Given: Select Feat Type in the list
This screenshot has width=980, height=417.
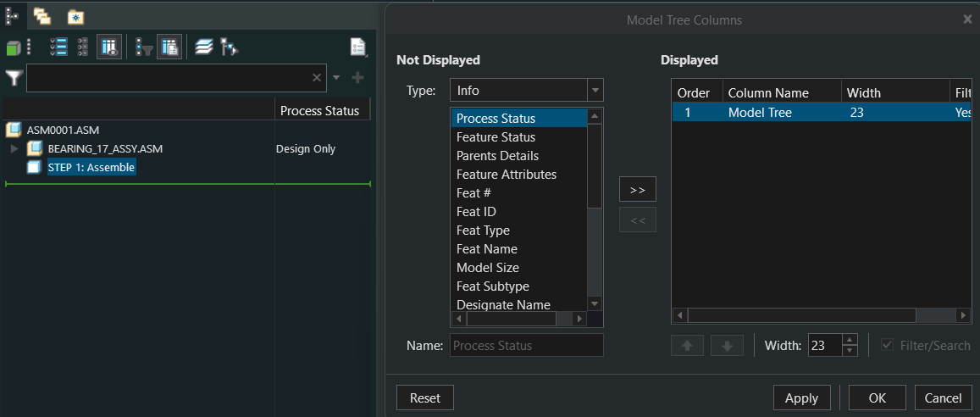Looking at the screenshot, I should coord(518,230).
